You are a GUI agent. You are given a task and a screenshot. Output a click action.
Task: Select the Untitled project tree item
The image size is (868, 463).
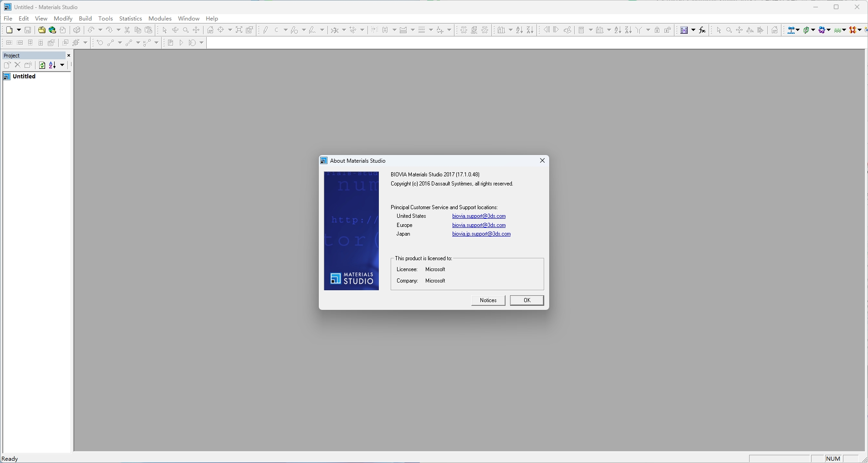point(24,77)
